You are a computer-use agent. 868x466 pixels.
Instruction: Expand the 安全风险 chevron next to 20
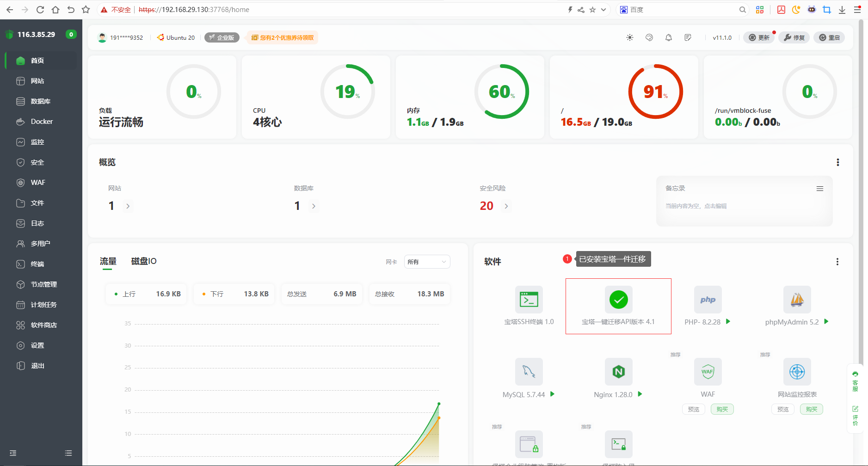(x=506, y=206)
